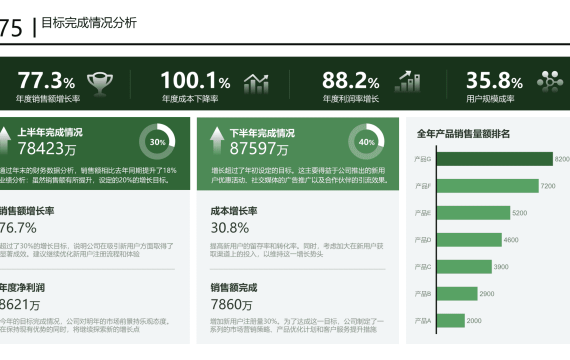Viewport: 570px width, 360px height.
Task: Select the 88.2% headline value
Action: (x=351, y=80)
